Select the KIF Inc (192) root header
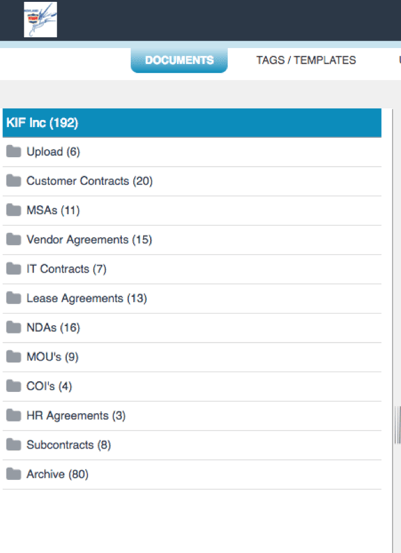 (192, 123)
